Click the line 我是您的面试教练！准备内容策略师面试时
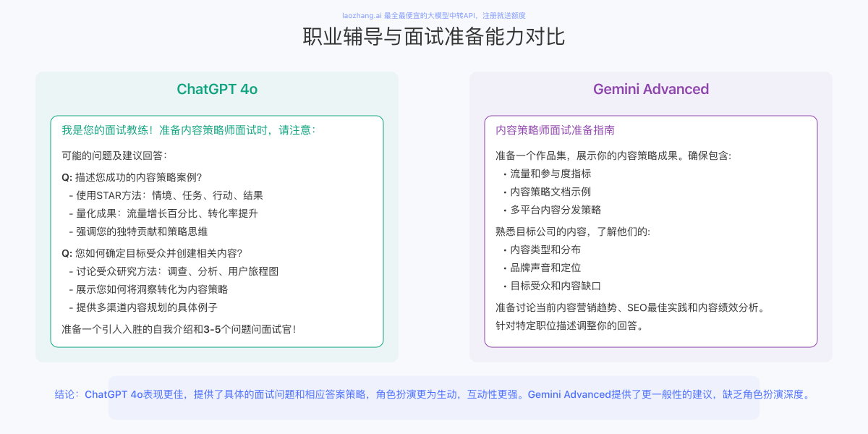Viewport: 868px width, 434px height. [188, 130]
